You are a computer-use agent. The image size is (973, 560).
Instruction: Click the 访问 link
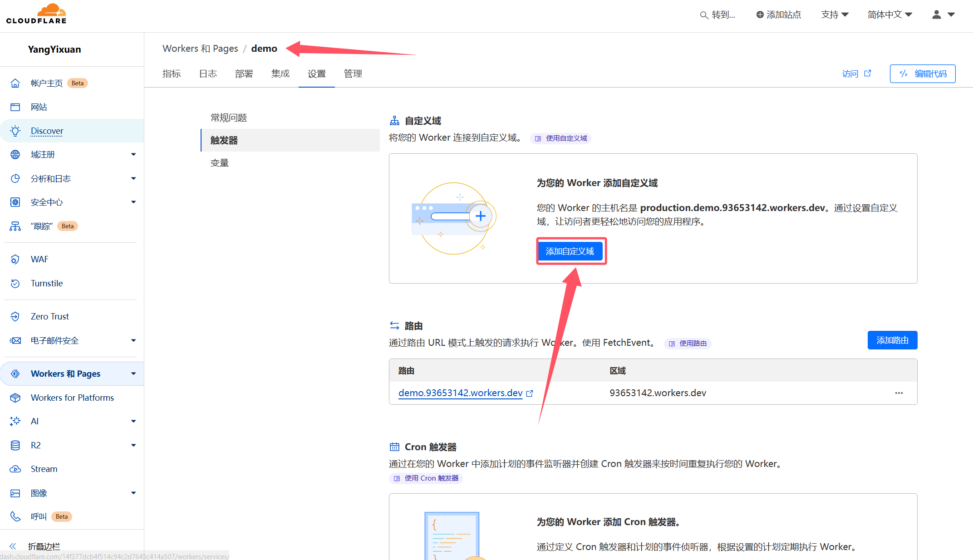(856, 74)
